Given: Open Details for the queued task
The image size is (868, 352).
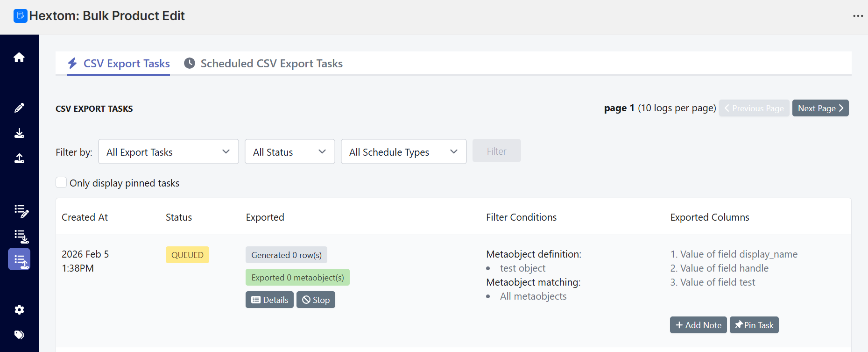Looking at the screenshot, I should click(269, 300).
